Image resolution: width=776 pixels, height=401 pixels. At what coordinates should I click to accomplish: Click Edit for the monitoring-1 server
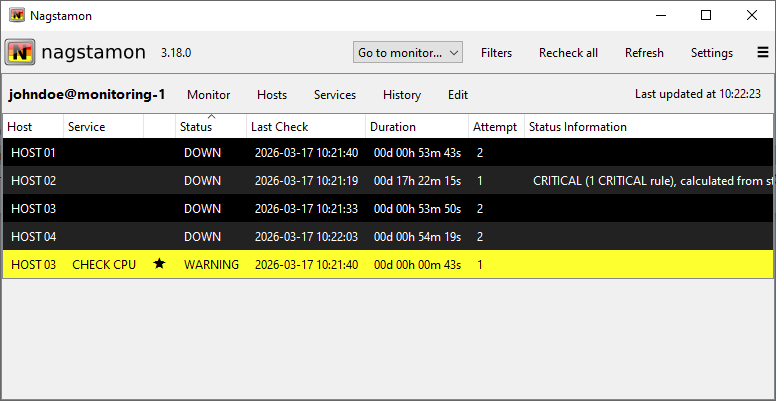click(458, 95)
